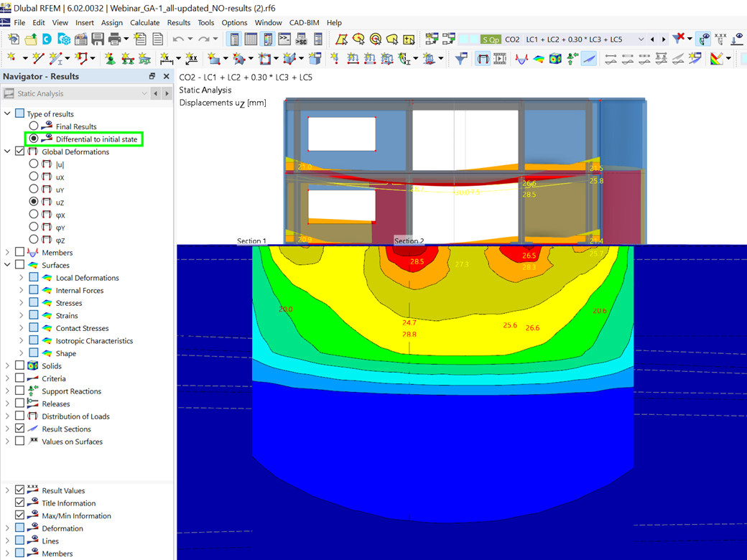Go to the next load combination
This screenshot has height=560, width=747.
coord(664,39)
